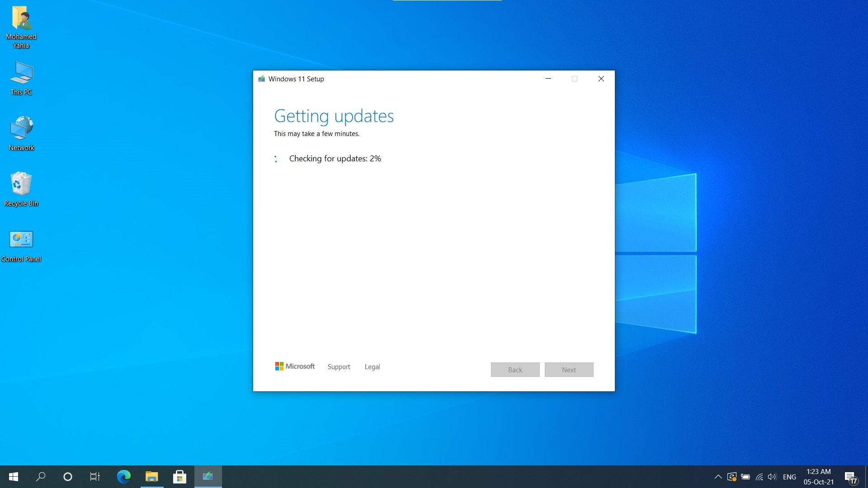Click the Windows 11 Setup title bar icon

[261, 79]
